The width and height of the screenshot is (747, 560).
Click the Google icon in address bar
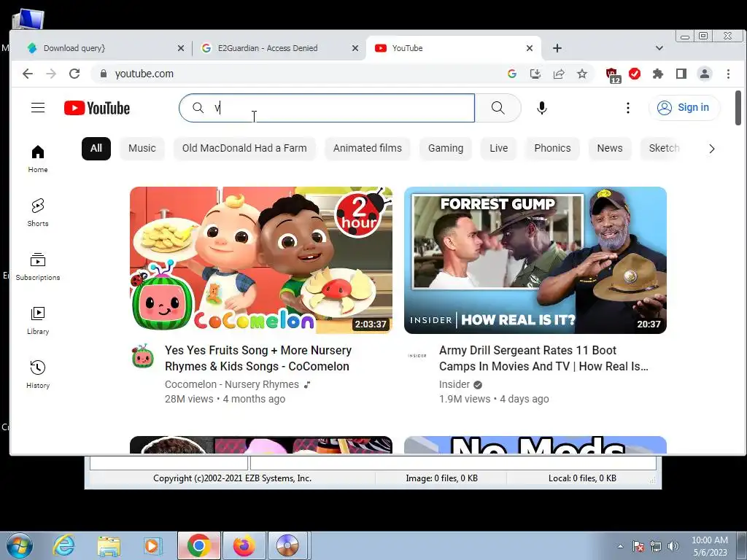(512, 74)
